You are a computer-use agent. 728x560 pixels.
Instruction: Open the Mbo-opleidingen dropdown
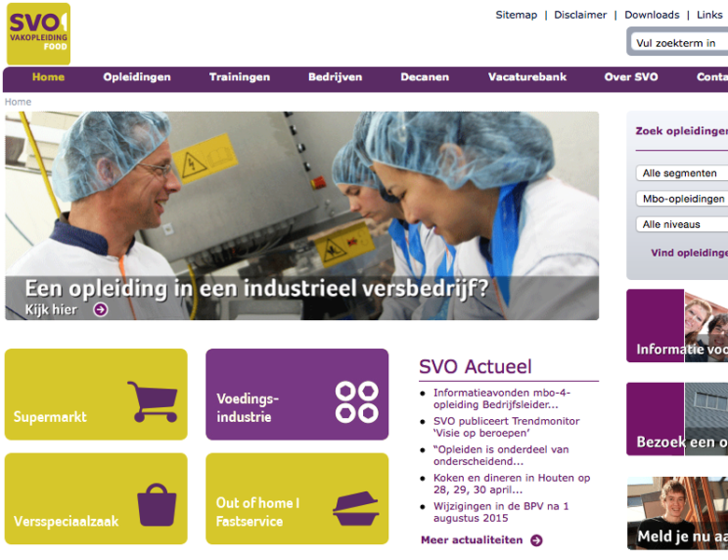[681, 199]
